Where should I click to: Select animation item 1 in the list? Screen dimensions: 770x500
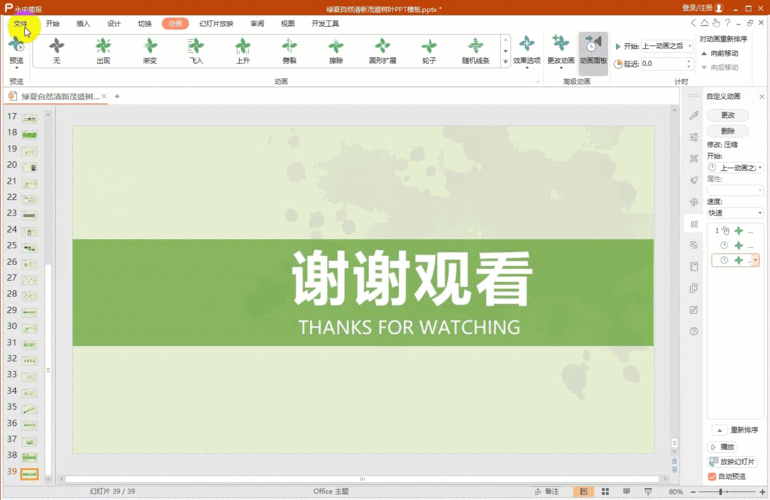(x=735, y=231)
